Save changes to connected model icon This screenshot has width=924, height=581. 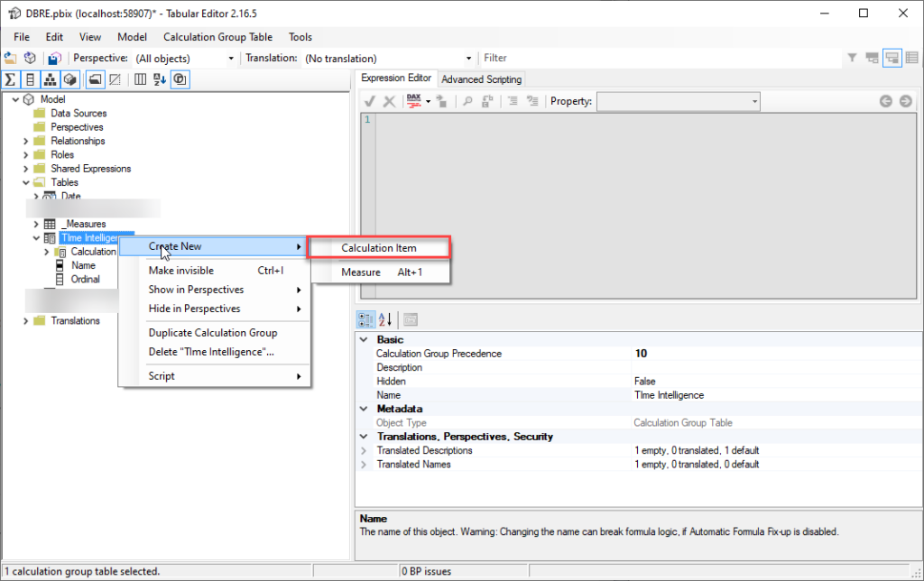click(x=55, y=58)
